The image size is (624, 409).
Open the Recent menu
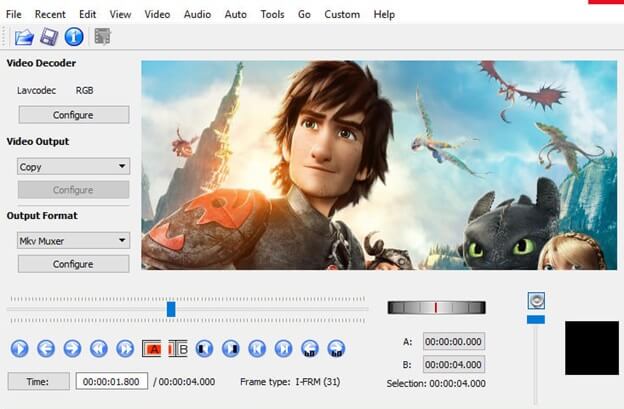click(x=50, y=14)
